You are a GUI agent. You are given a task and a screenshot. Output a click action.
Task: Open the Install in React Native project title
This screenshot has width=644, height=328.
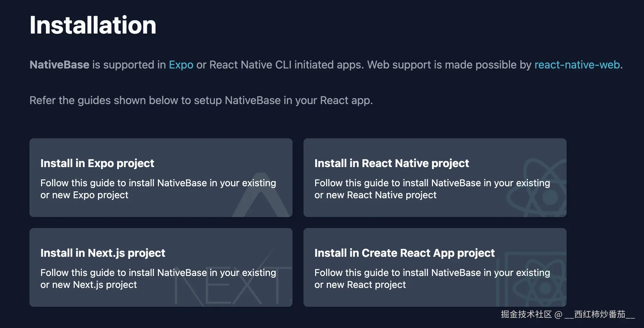pyautogui.click(x=392, y=163)
